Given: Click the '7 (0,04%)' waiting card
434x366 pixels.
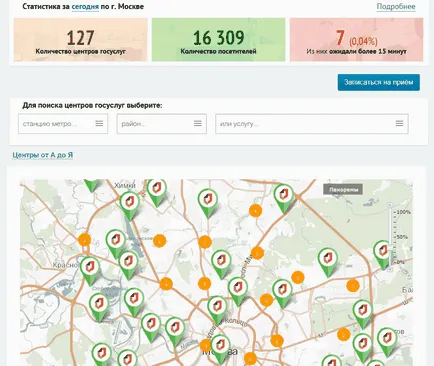Looking at the screenshot, I should tap(356, 40).
